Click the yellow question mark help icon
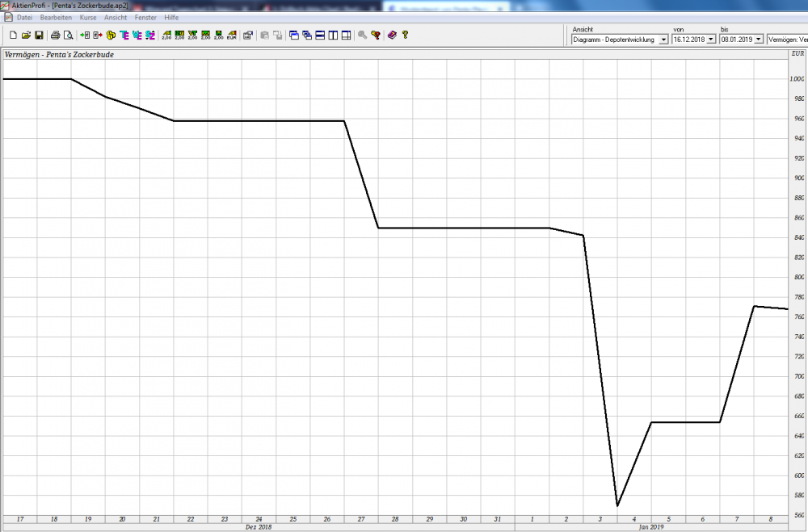The width and height of the screenshot is (808, 532). (x=405, y=35)
